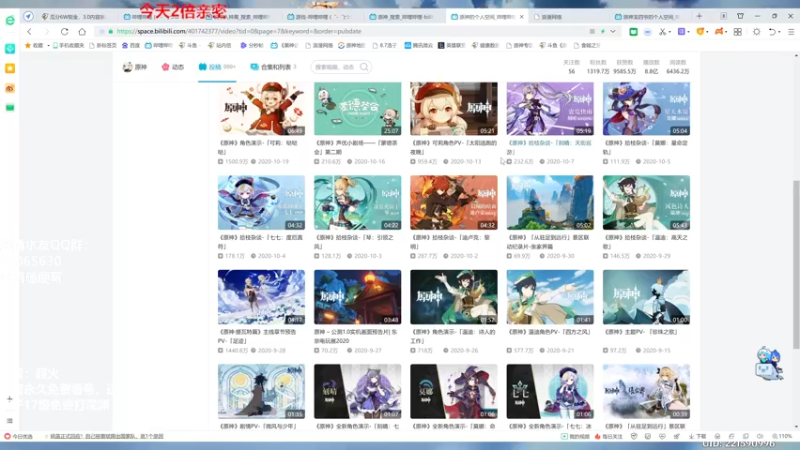Open the Qiqi 04:32 thumbnail
This screenshot has height=450, width=800.
coord(261,203)
